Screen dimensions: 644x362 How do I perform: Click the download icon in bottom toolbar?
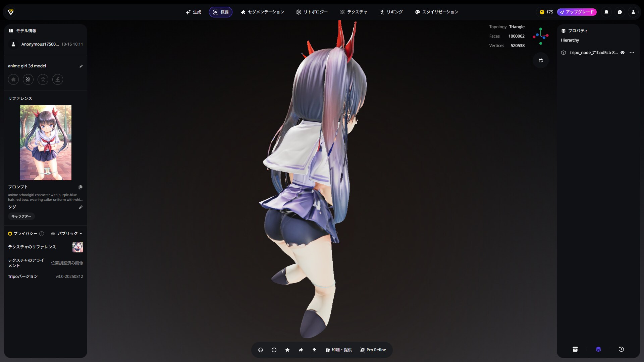pos(314,350)
